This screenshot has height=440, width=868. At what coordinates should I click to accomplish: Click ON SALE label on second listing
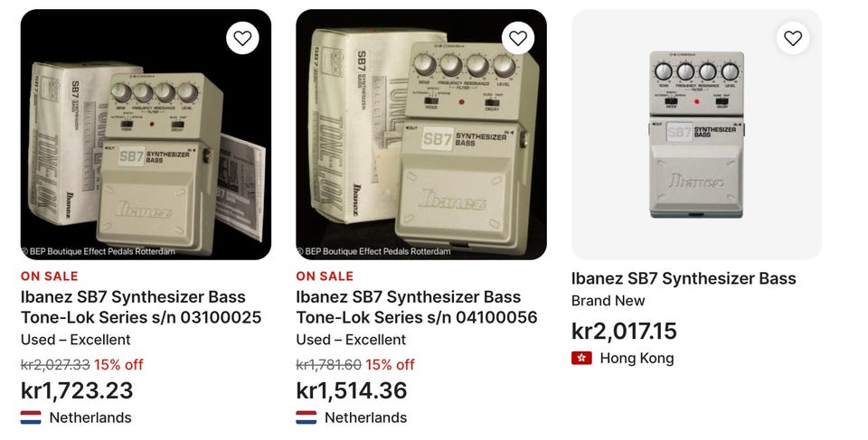point(325,276)
